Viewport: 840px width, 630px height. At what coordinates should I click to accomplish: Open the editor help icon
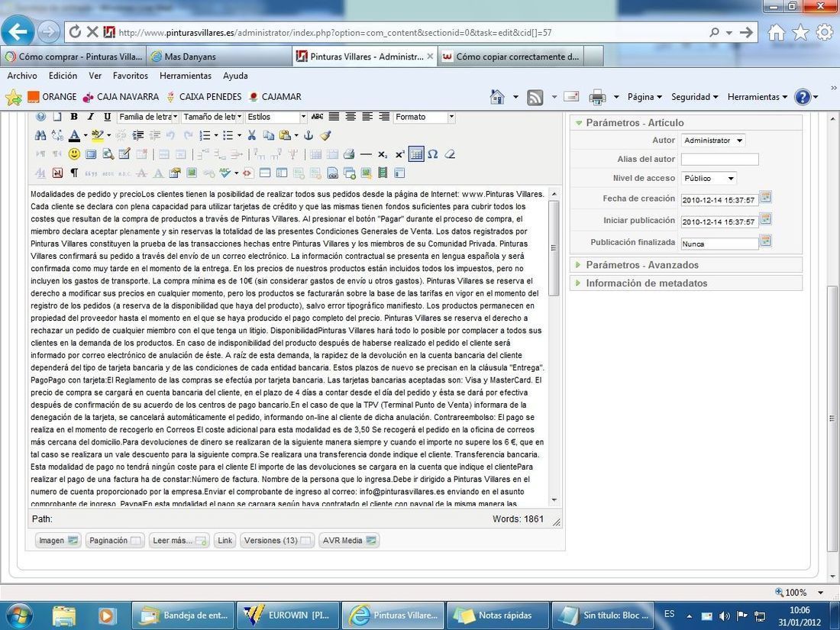(x=40, y=117)
